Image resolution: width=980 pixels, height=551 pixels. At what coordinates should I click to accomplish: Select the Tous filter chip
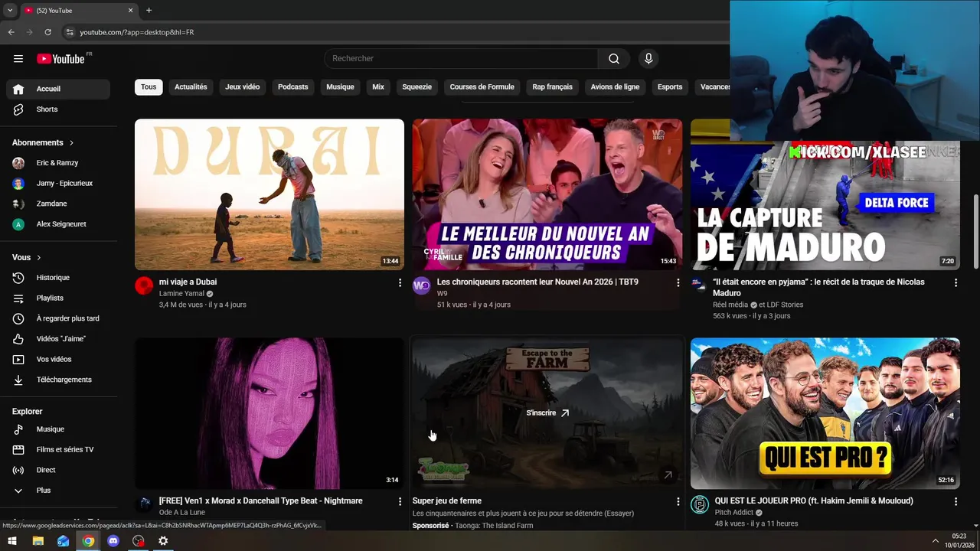[x=149, y=87]
